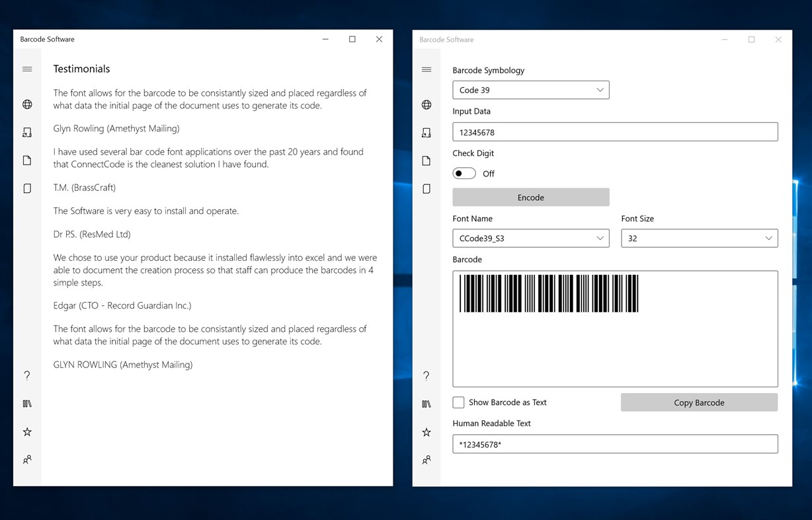812x520 pixels.
Task: Click tablet icon in Testimonials window sidebar
Action: coord(27,188)
